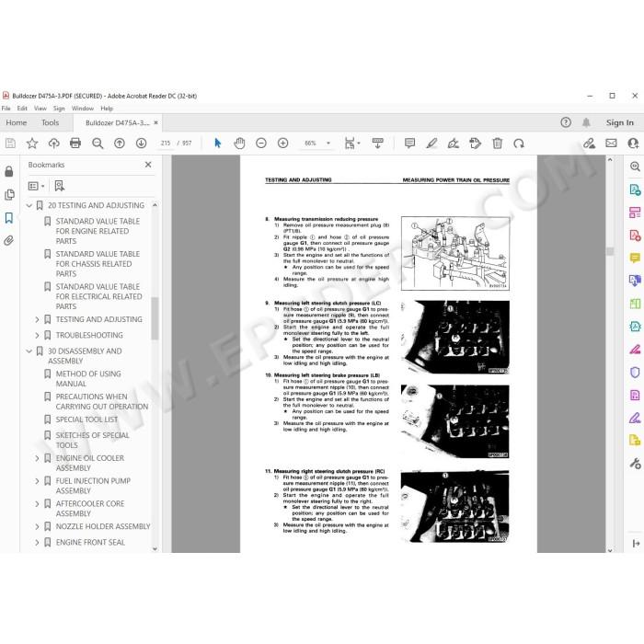The image size is (644, 644).
Task: Open the Window menu
Action: (x=83, y=109)
